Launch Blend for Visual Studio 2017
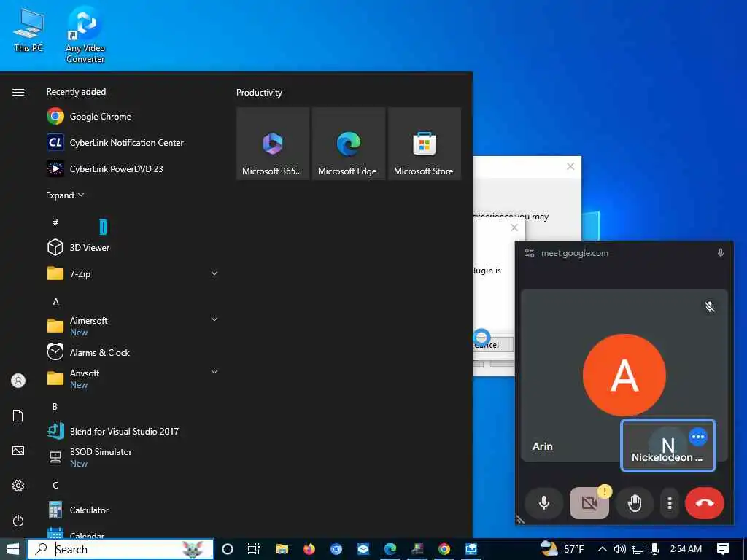Screen dimensions: 747x560 point(133,432)
